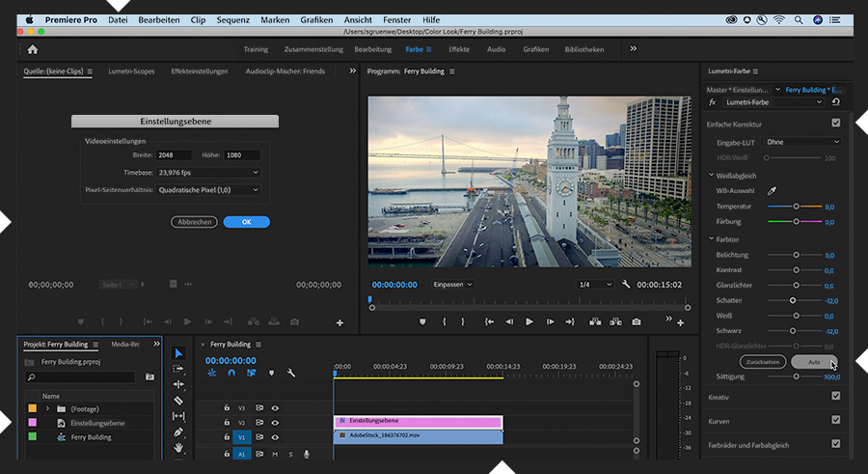
Task: Open Program monitor wrench settings
Action: click(626, 285)
